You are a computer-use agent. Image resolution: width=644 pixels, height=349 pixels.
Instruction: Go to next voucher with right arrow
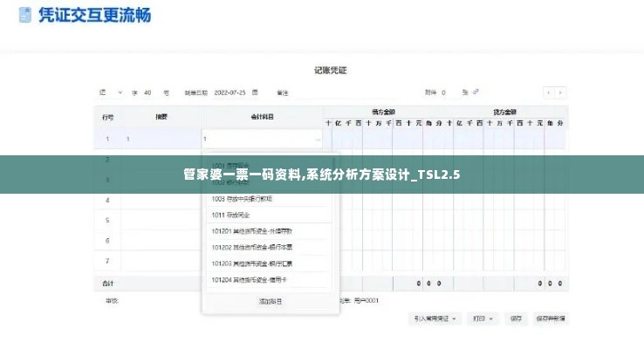pos(560,92)
